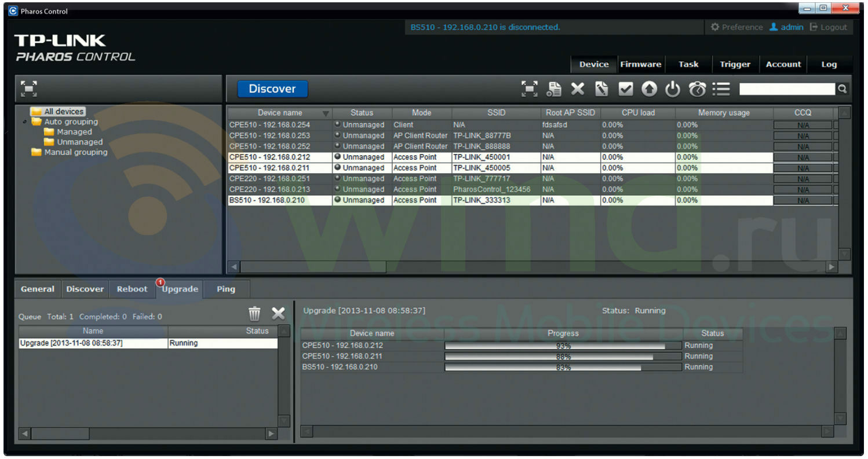Viewport: 868px width, 459px height.
Task: Click the list view icon in toolbar
Action: pyautogui.click(x=721, y=89)
